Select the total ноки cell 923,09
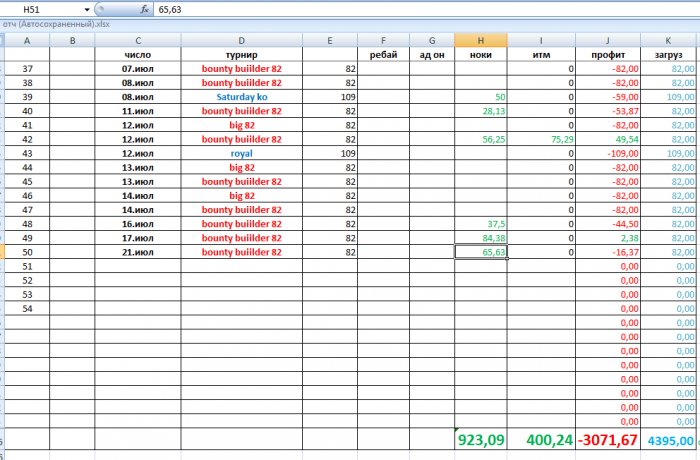The height and width of the screenshot is (460, 700). click(x=481, y=439)
